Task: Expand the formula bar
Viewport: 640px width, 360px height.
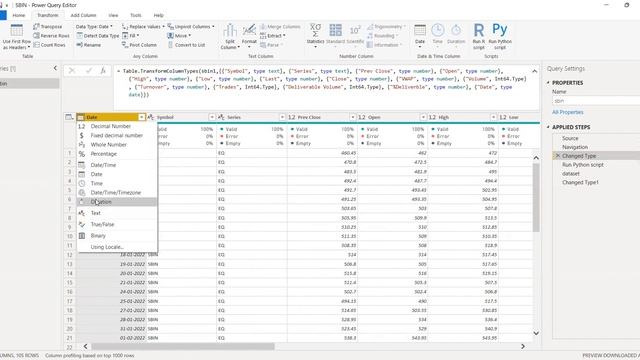Action: coord(534,71)
